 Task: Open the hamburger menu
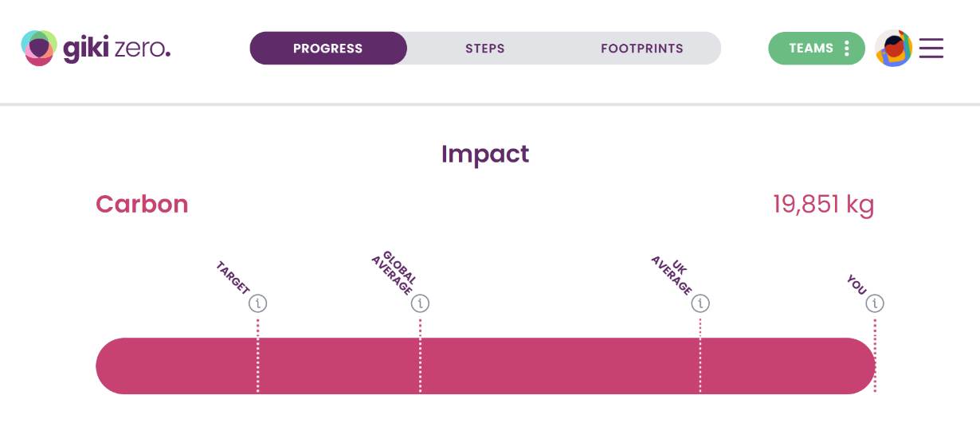931,49
